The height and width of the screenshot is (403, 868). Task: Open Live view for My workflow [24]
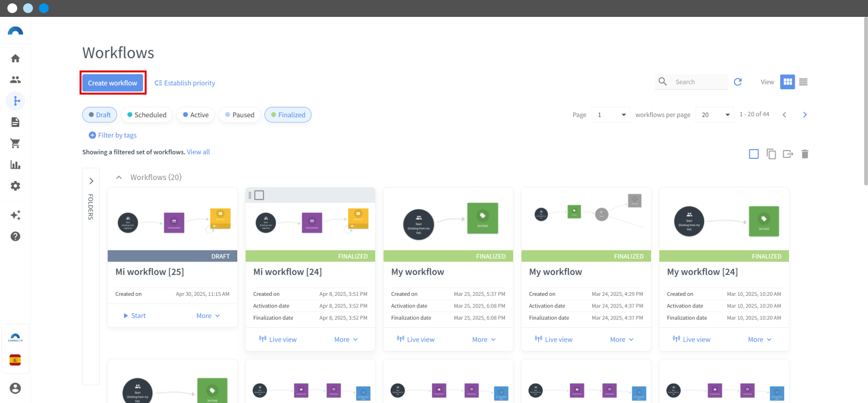point(692,340)
